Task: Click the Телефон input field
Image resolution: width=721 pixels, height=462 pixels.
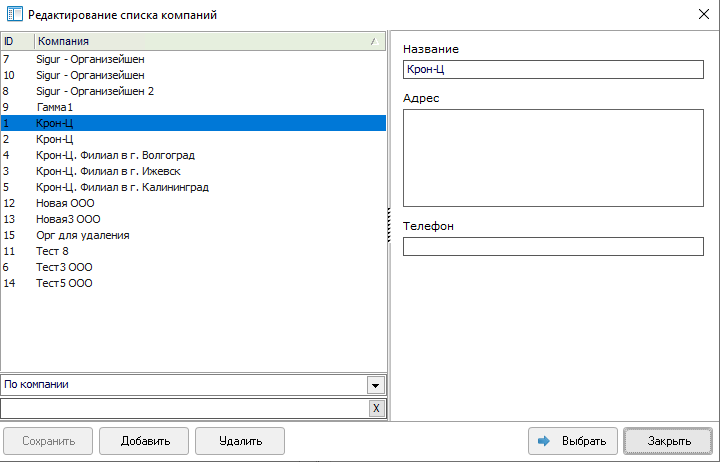Action: pyautogui.click(x=553, y=246)
